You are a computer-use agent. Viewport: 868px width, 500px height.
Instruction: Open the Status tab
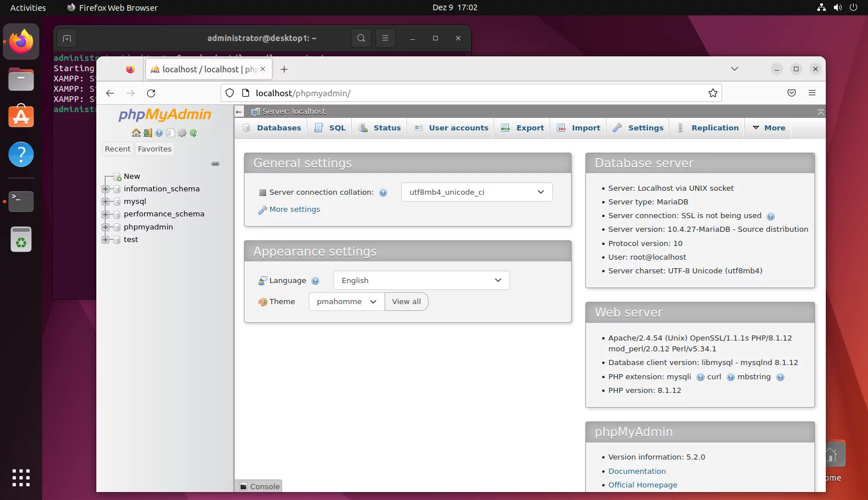click(380, 128)
